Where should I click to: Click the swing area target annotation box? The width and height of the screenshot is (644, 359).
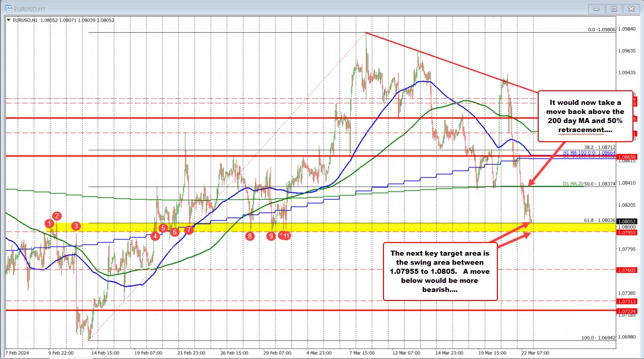pyautogui.click(x=440, y=271)
